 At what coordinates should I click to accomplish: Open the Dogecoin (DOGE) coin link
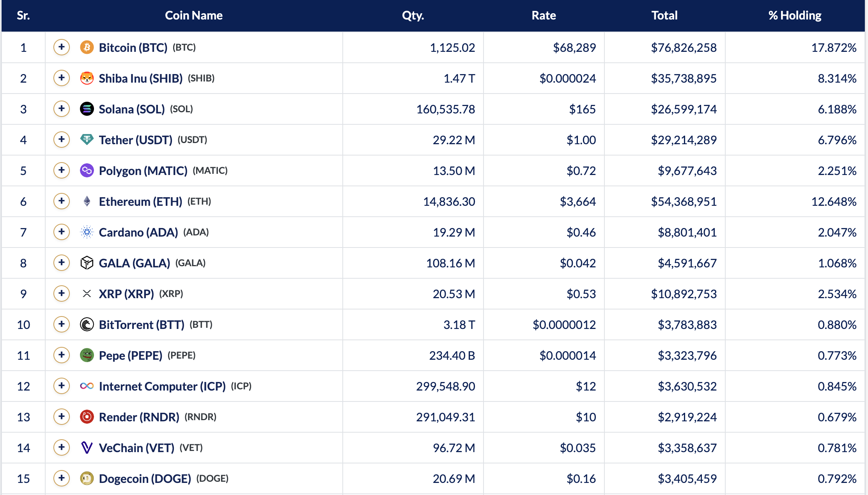point(145,479)
